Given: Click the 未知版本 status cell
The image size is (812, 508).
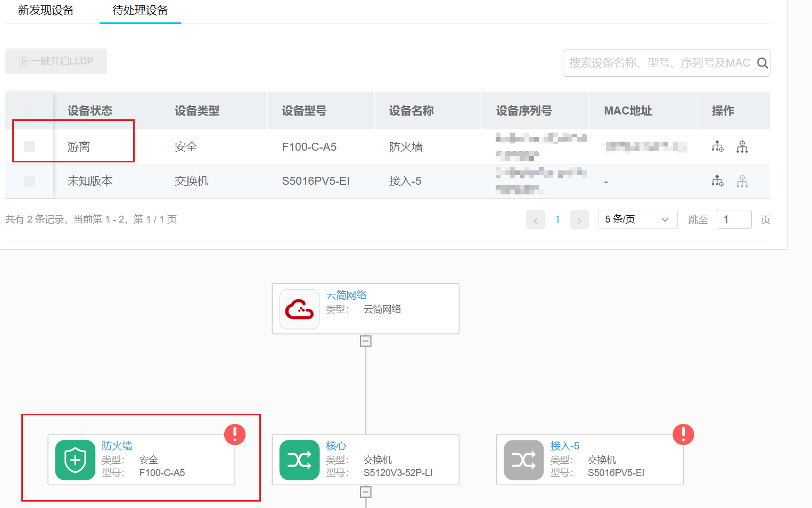Looking at the screenshot, I should (x=90, y=181).
